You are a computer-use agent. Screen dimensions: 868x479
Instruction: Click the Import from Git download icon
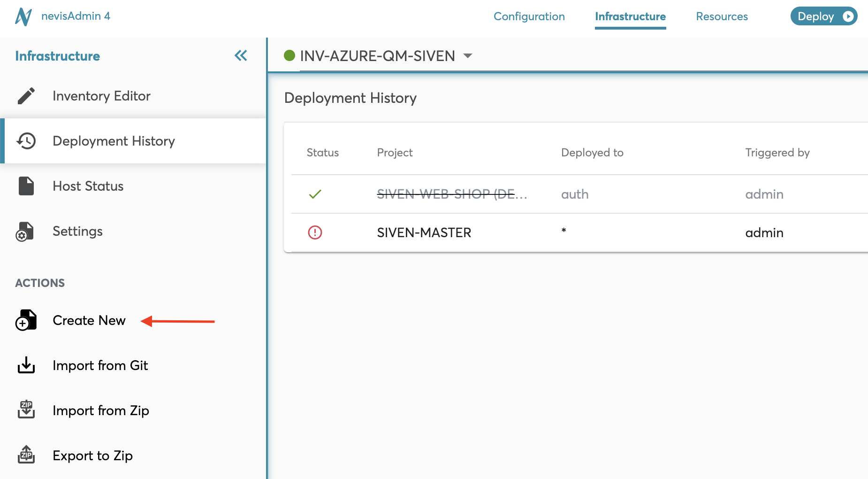pyautogui.click(x=26, y=365)
